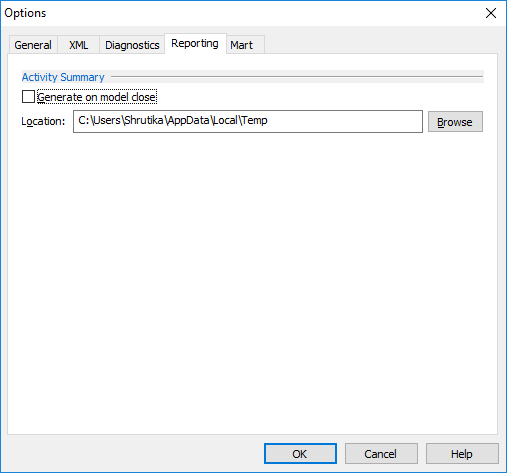Browse for an activity summary location
Screen dimensions: 507x473
tap(455, 122)
